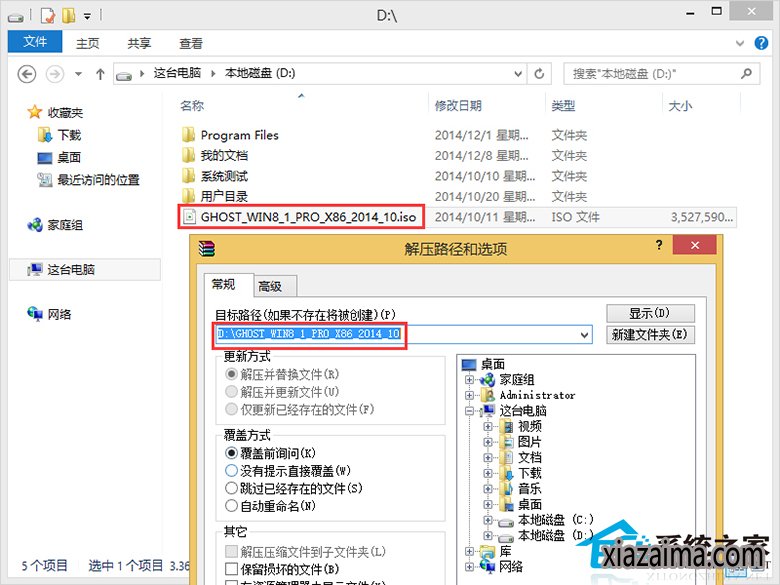The image size is (780, 585).
Task: Open address bar history dropdown
Action: (x=518, y=74)
